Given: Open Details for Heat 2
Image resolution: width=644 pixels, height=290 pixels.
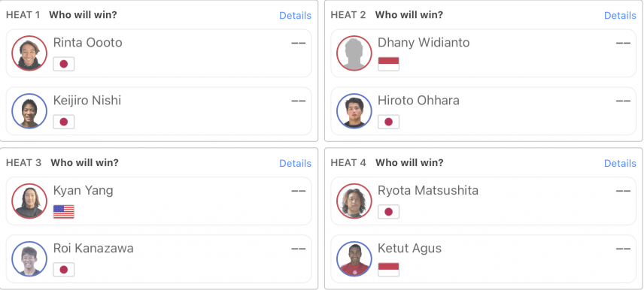Looking at the screenshot, I should pos(620,16).
